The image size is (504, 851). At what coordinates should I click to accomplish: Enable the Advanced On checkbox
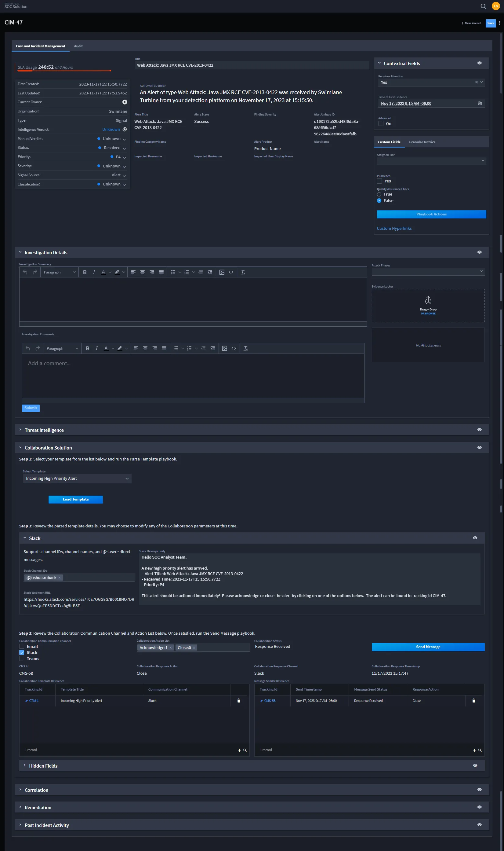point(381,124)
